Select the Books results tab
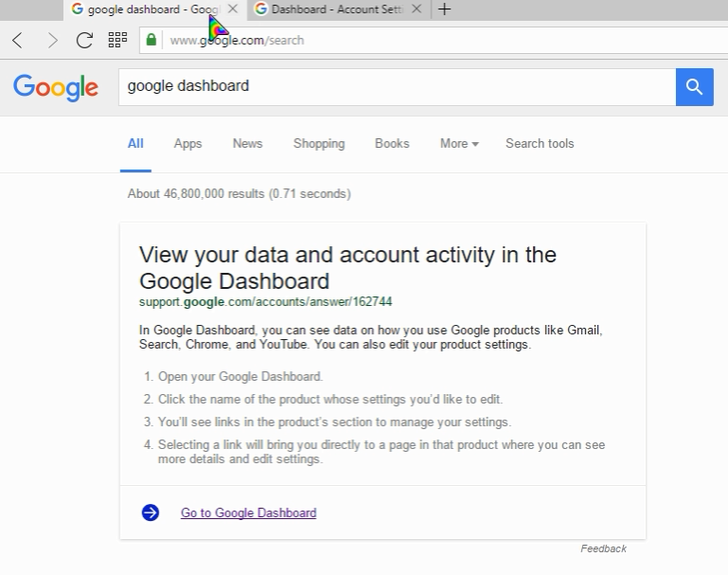Viewport: 728px width, 575px height. tap(392, 144)
